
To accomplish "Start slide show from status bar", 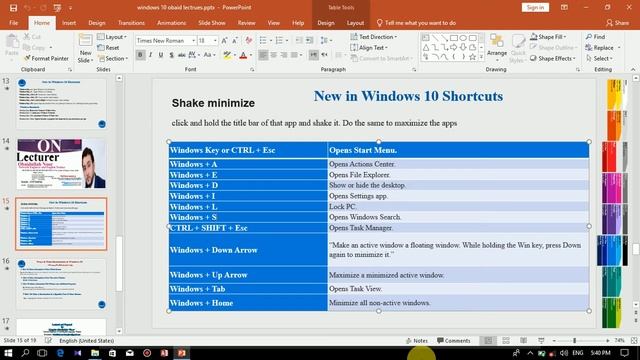I will (x=541, y=340).
